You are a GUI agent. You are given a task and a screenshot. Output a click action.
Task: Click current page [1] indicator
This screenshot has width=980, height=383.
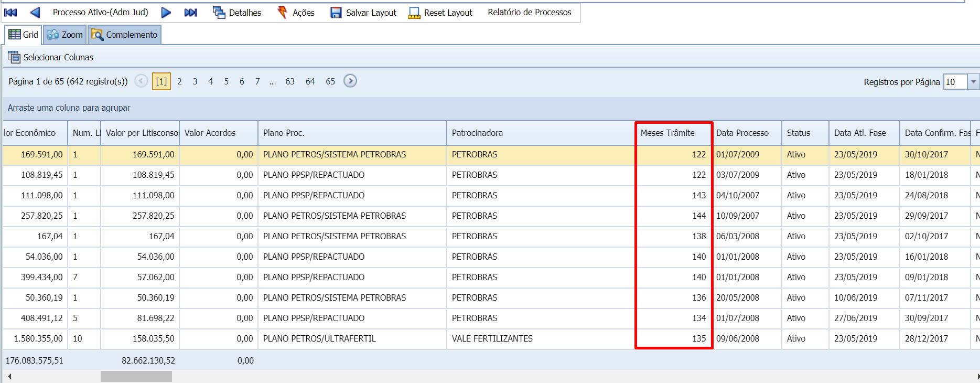[x=161, y=81]
